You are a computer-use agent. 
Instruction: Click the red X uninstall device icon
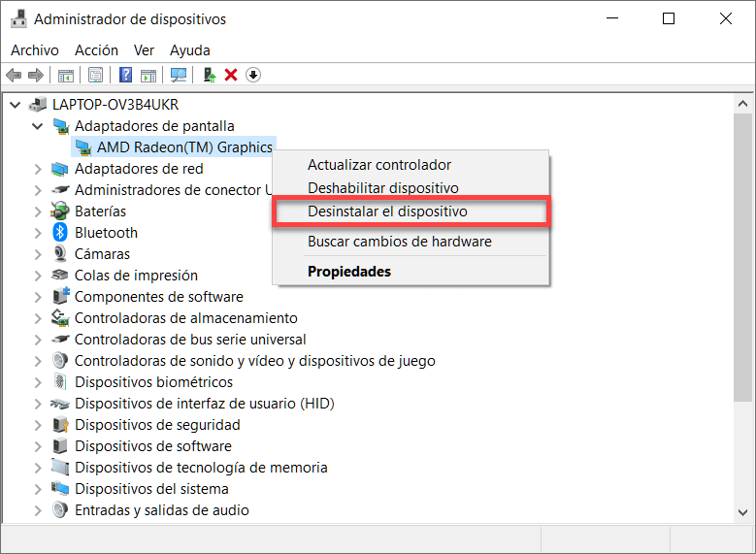[x=231, y=76]
